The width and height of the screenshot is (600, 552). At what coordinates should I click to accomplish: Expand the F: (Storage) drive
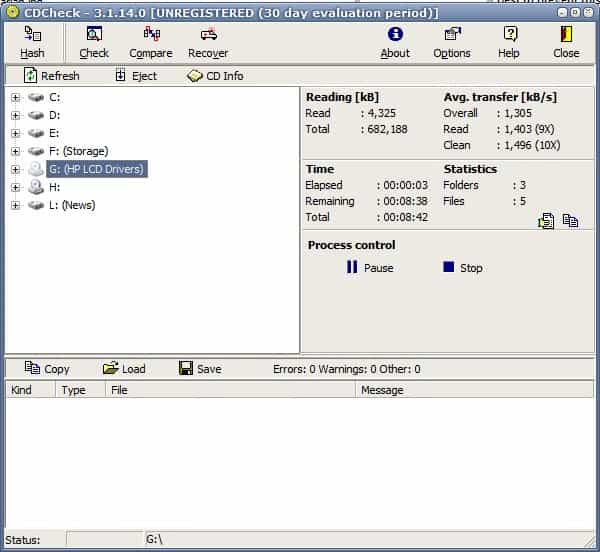15,151
